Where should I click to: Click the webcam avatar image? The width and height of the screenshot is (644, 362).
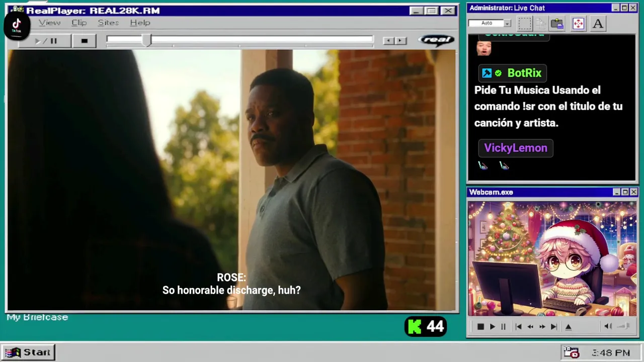(x=552, y=258)
